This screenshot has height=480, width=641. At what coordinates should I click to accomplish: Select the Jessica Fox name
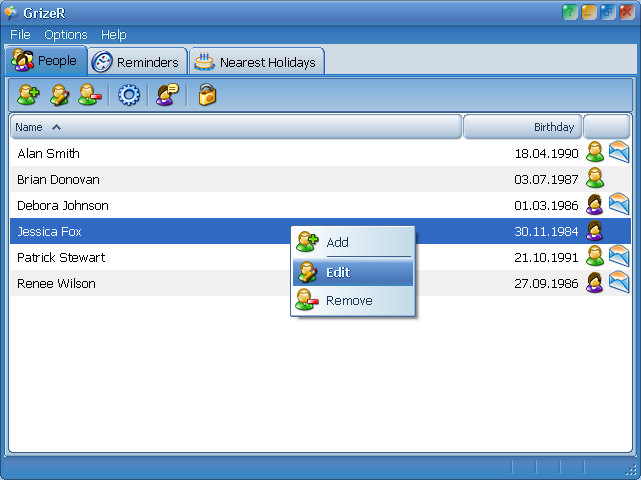pos(49,231)
